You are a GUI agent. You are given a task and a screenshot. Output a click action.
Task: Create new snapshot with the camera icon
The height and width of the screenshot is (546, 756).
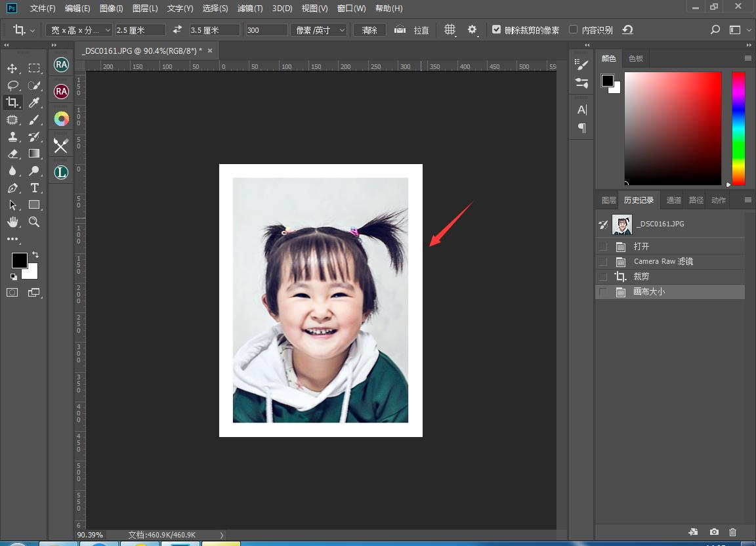pyautogui.click(x=714, y=532)
